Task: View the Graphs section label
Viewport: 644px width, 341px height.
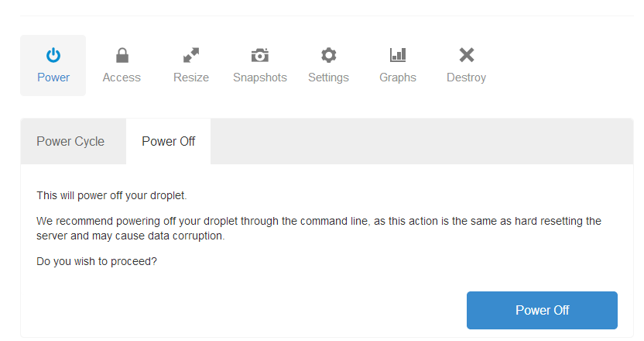Action: point(398,77)
